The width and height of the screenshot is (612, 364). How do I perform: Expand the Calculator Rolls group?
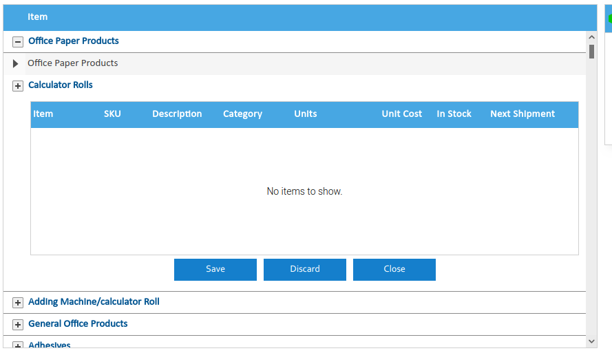point(18,86)
